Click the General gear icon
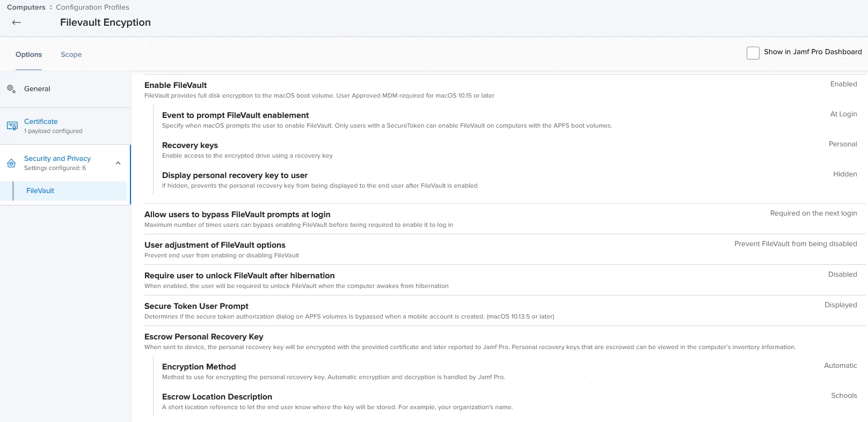The width and height of the screenshot is (868, 422). tap(11, 89)
